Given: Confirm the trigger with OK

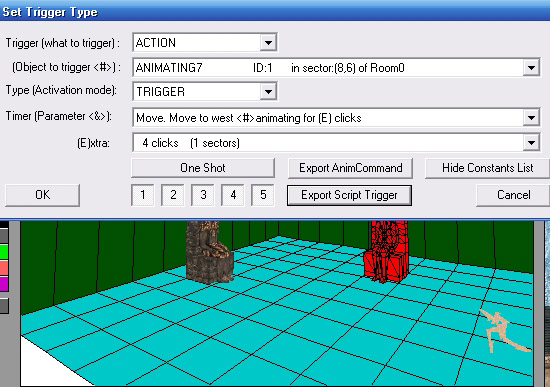Looking at the screenshot, I should 42,195.
